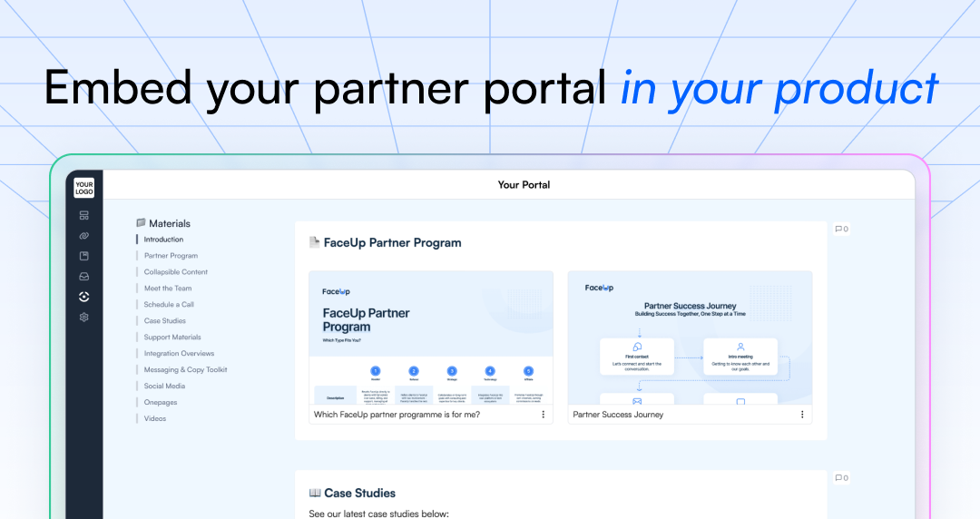
Task: Open Integration Overviews section
Action: [179, 353]
